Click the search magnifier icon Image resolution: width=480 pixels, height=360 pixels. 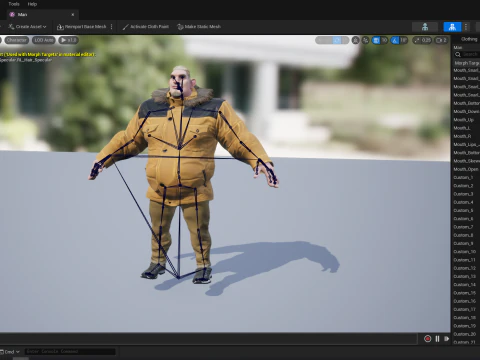click(458, 54)
